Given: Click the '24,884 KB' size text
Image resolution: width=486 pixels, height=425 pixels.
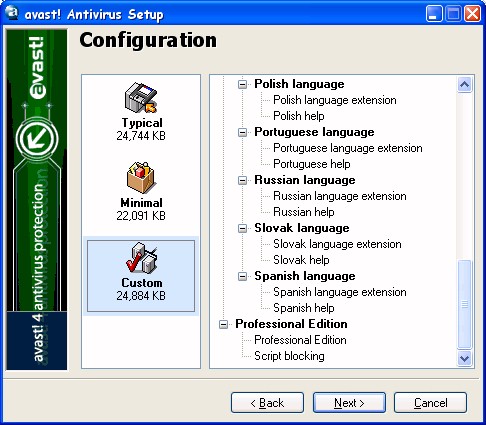Looking at the screenshot, I should pos(141,296).
